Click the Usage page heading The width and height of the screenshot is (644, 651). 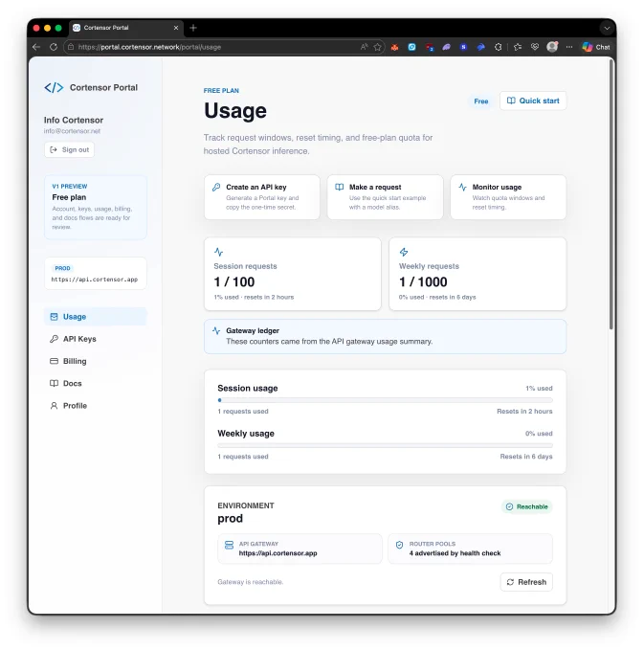point(235,111)
